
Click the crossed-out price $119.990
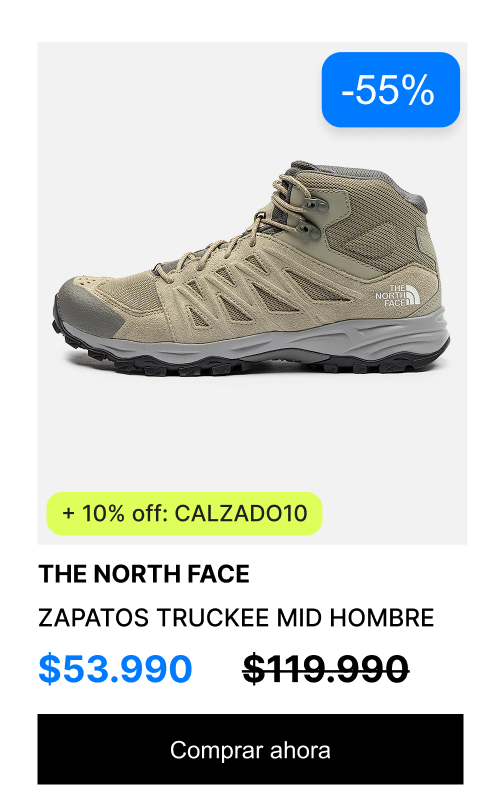[x=326, y=669]
